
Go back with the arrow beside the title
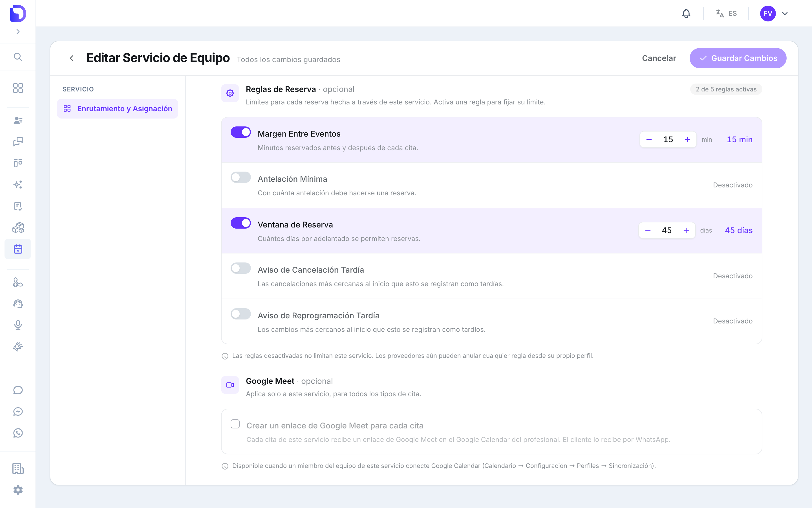click(x=71, y=58)
